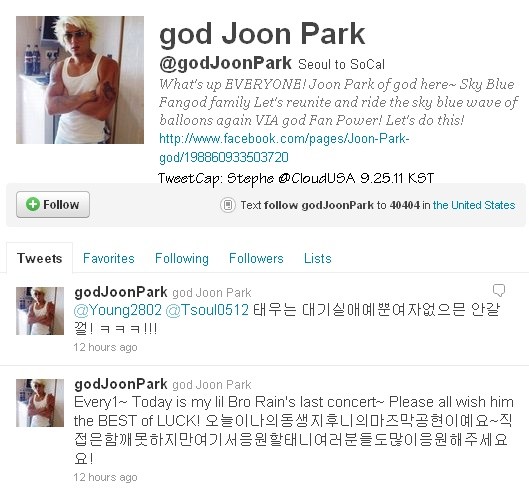This screenshot has height=492, width=529.
Task: Click the avatar on the Rain concert tweet
Action: pos(40,403)
